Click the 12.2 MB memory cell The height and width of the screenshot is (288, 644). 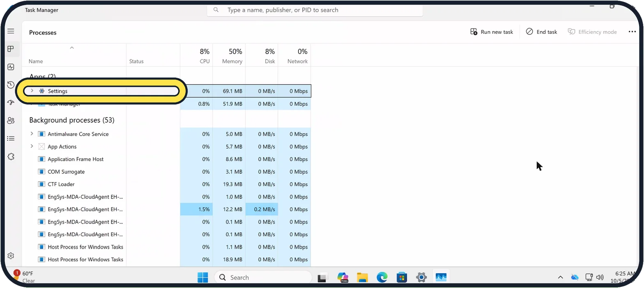(229, 209)
